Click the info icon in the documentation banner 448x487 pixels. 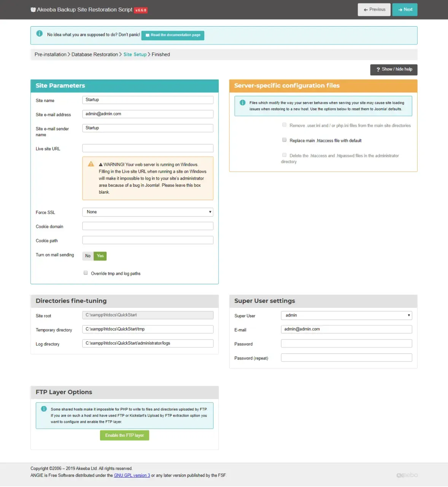coord(39,33)
